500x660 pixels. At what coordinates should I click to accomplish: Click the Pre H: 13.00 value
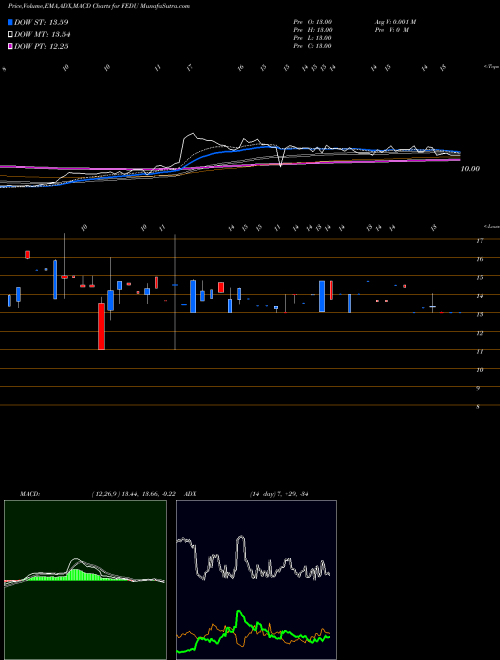313,30
